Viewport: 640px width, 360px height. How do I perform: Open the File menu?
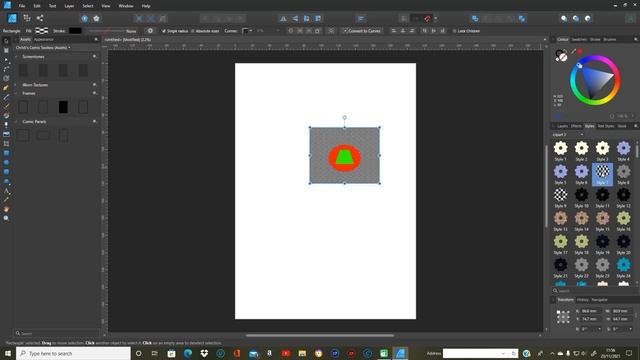pos(22,6)
